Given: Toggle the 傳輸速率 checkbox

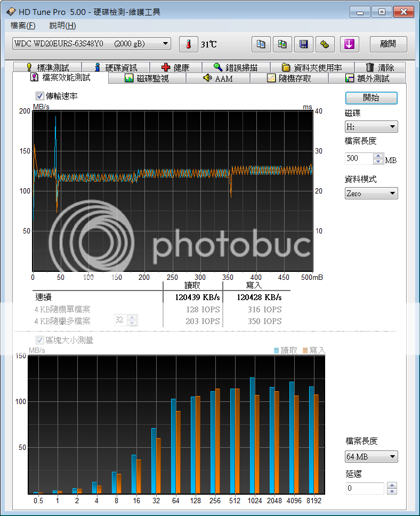Looking at the screenshot, I should [39, 96].
